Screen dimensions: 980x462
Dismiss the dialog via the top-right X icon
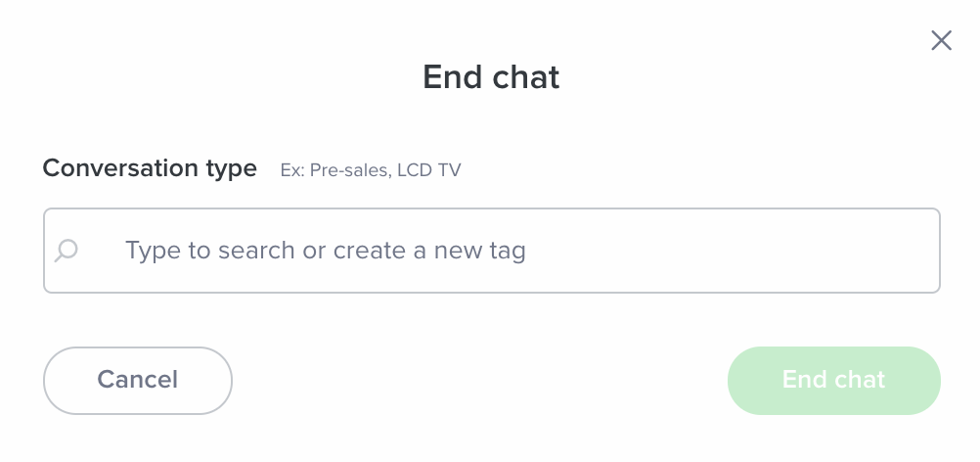(941, 41)
